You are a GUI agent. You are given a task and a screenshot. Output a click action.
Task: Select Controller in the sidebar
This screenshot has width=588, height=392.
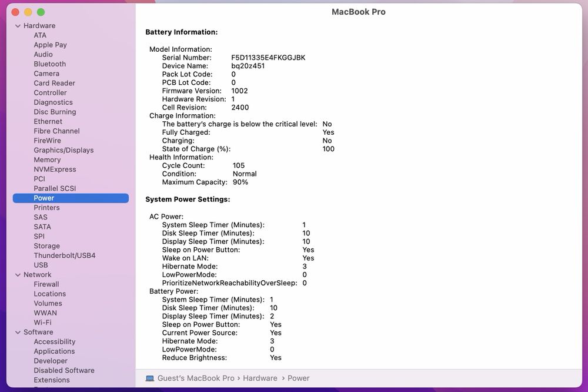50,93
